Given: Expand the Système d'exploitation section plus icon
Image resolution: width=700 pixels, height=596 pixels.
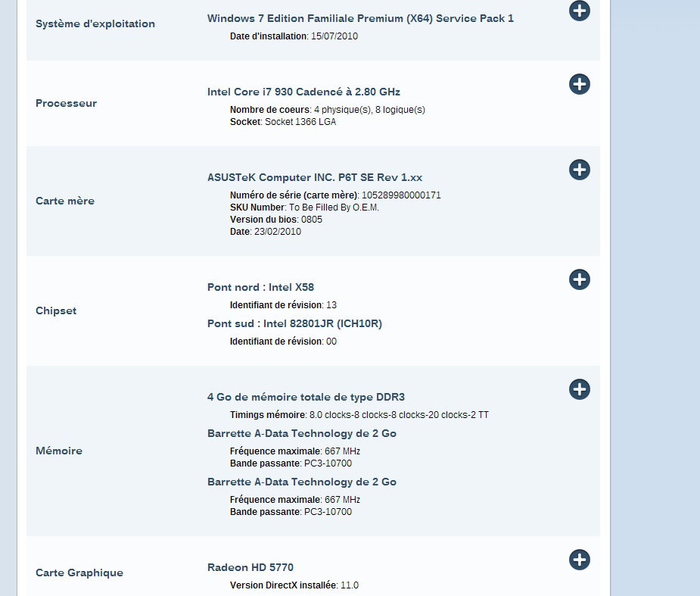Looking at the screenshot, I should point(580,11).
